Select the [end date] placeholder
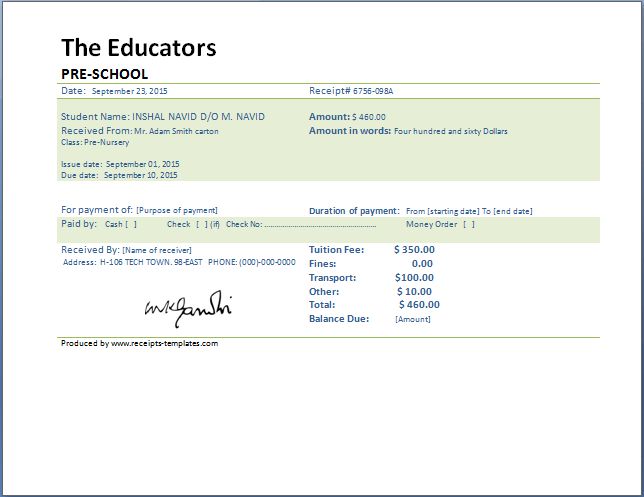The image size is (644, 497). coord(513,211)
